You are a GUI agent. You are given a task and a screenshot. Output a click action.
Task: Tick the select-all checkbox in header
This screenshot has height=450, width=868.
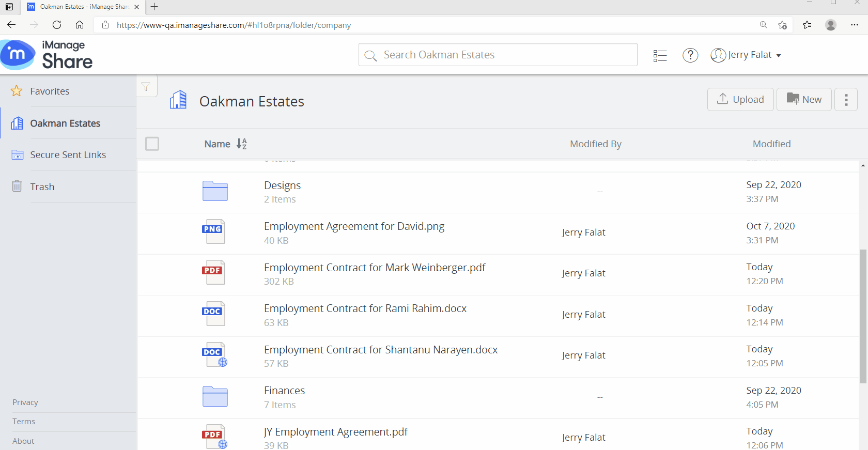[x=152, y=144]
